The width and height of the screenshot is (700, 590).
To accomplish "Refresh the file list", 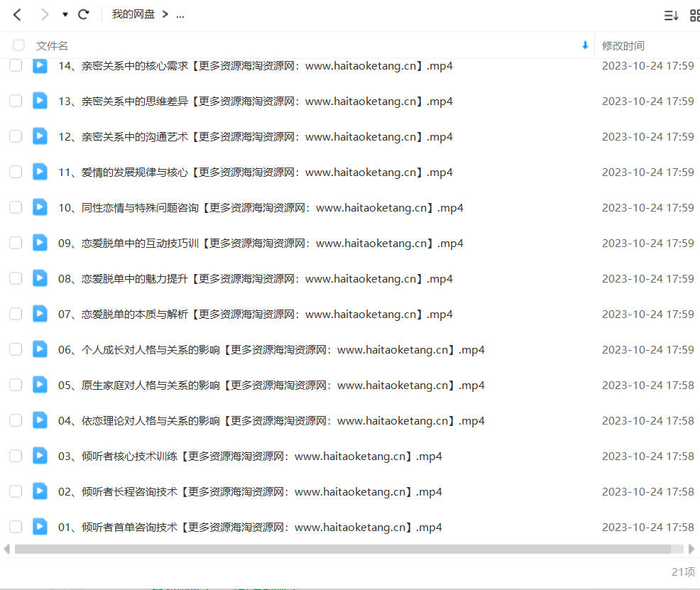I will pos(84,15).
